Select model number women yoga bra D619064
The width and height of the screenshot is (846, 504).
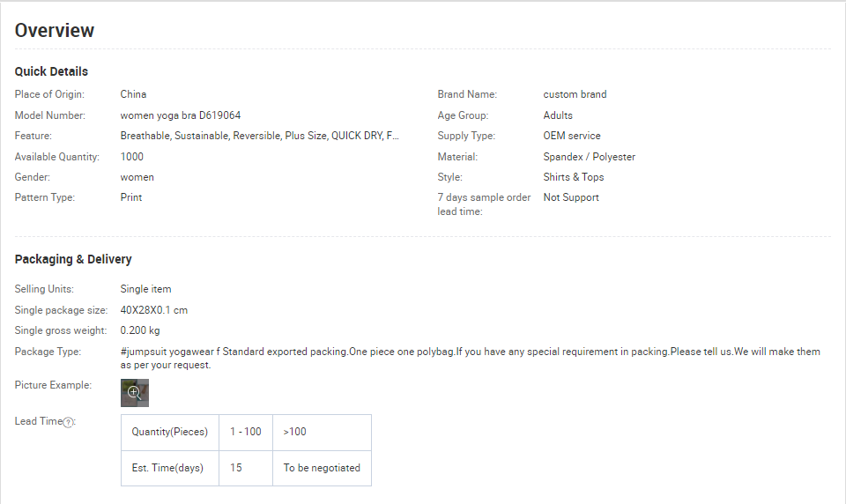pyautogui.click(x=180, y=115)
